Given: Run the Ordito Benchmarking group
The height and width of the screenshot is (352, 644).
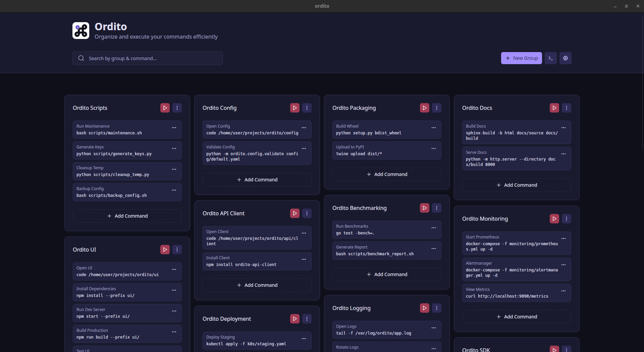Looking at the screenshot, I should tap(425, 208).
